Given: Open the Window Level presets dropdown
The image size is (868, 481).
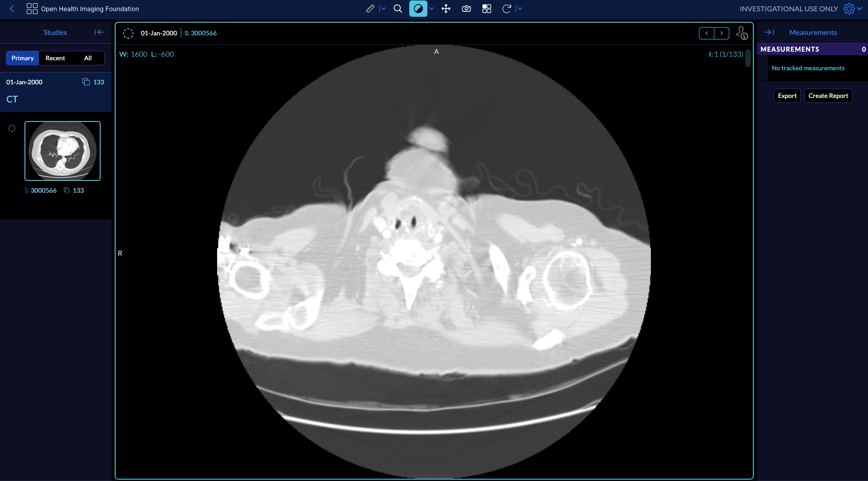Looking at the screenshot, I should pyautogui.click(x=432, y=9).
